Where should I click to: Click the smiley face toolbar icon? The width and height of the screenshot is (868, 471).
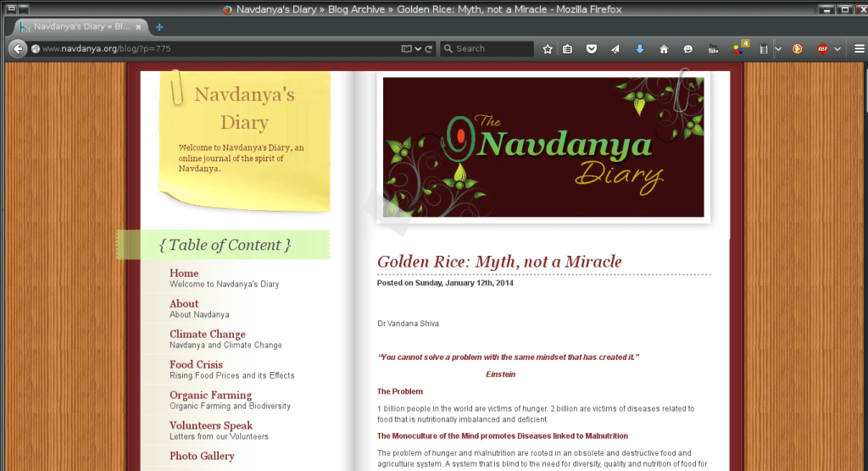688,49
